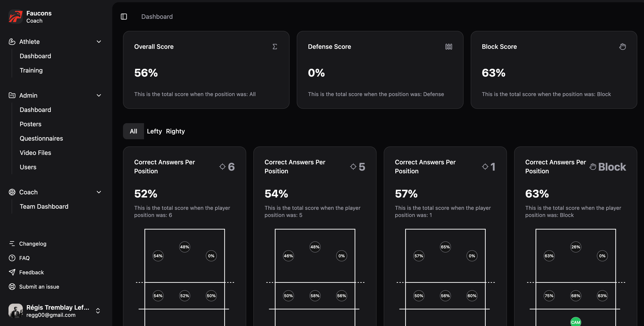This screenshot has width=644, height=326.
Task: Click the hand icon on Block Score card
Action: click(x=623, y=47)
